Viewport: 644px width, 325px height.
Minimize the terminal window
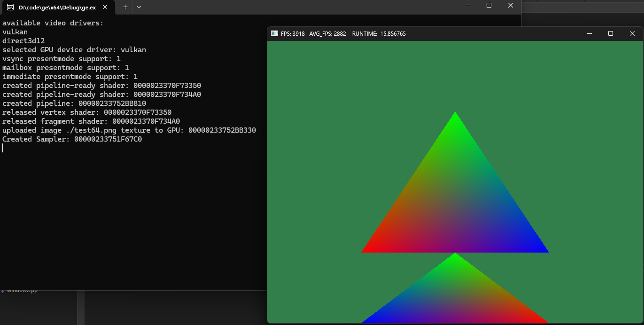tap(467, 5)
